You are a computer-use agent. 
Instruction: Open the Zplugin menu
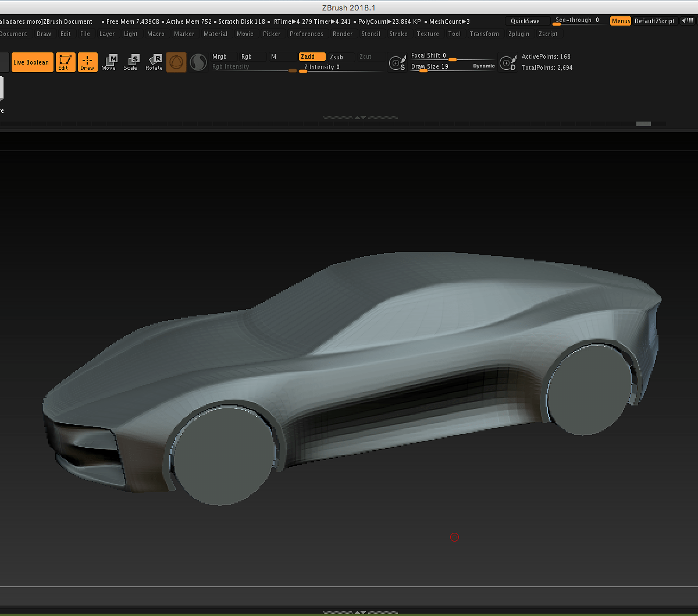(x=519, y=34)
